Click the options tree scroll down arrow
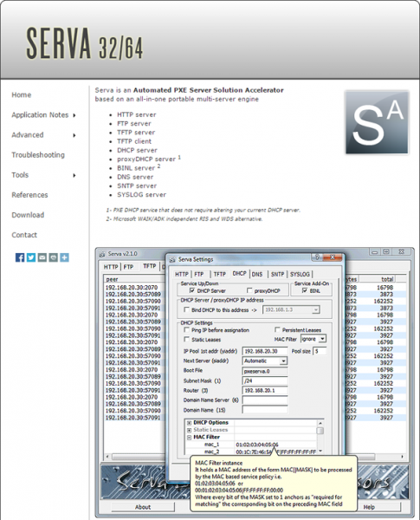Image resolution: width=420 pixels, height=520 pixels. click(x=320, y=451)
